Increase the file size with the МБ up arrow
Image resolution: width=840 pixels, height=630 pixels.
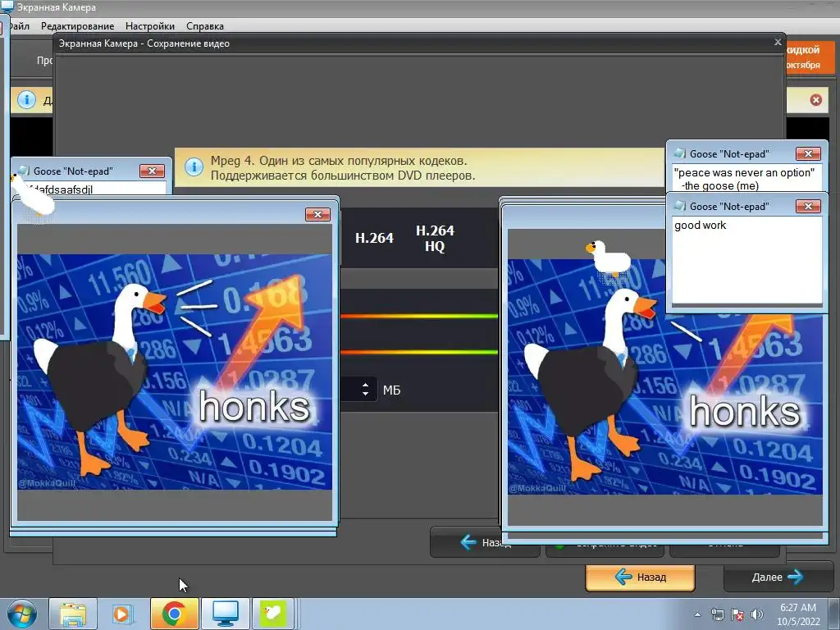[x=365, y=385]
